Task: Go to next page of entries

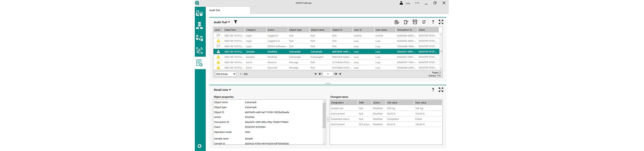Action: [x=335, y=74]
